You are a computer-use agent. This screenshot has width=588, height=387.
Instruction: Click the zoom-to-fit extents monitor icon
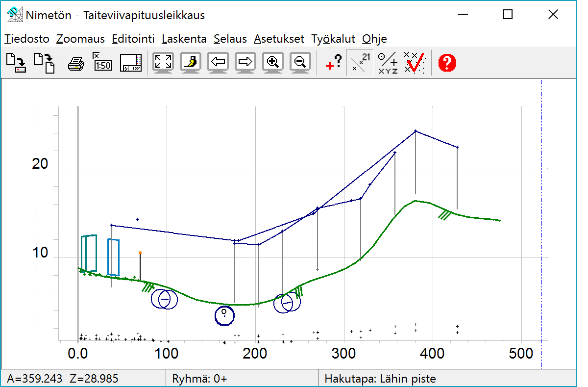[163, 62]
